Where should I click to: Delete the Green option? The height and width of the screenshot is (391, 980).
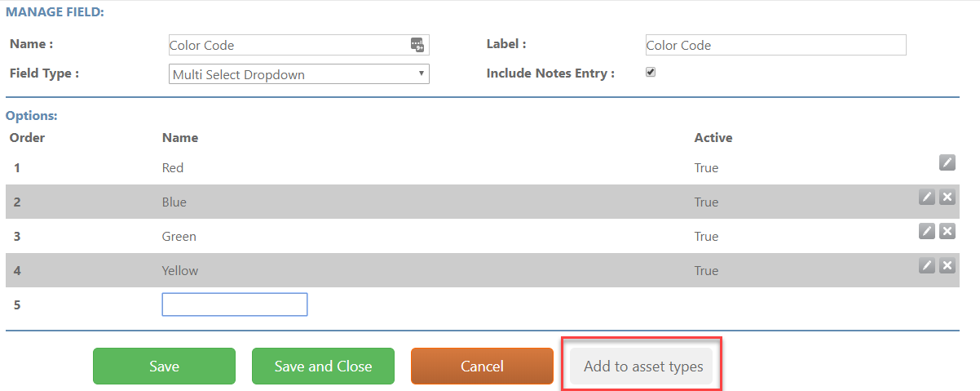pos(947,231)
